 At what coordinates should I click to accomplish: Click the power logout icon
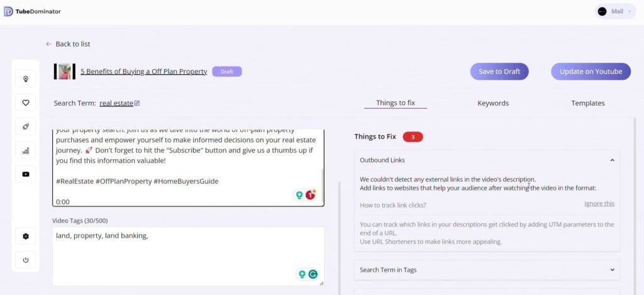click(25, 260)
